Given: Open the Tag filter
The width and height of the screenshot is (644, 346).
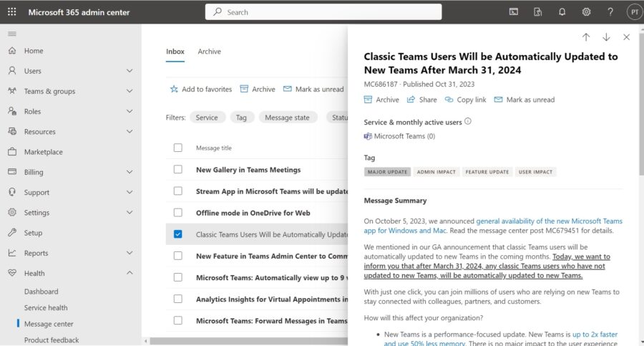Looking at the screenshot, I should tap(242, 117).
